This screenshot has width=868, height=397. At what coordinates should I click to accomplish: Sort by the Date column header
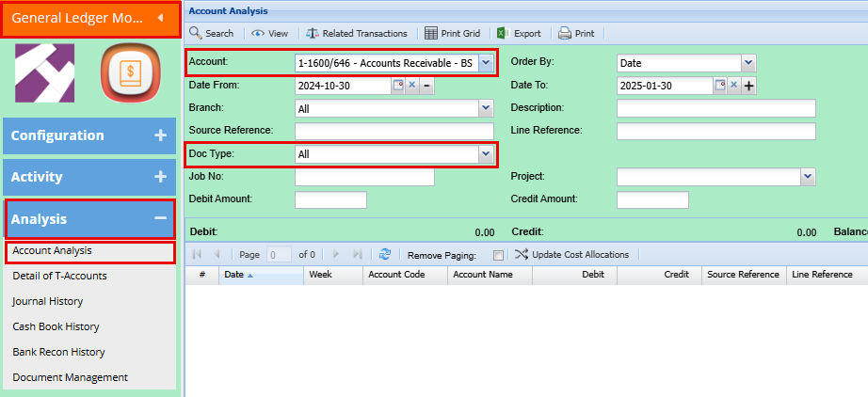[262, 275]
